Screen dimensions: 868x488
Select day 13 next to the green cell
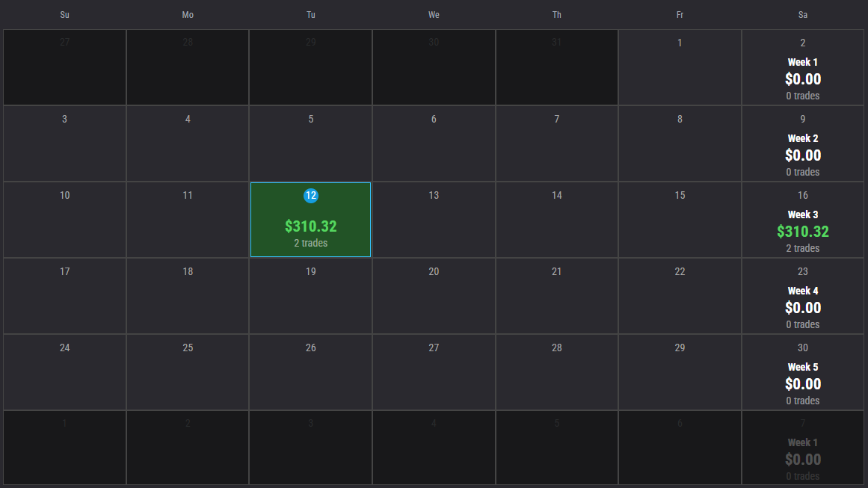pos(434,219)
